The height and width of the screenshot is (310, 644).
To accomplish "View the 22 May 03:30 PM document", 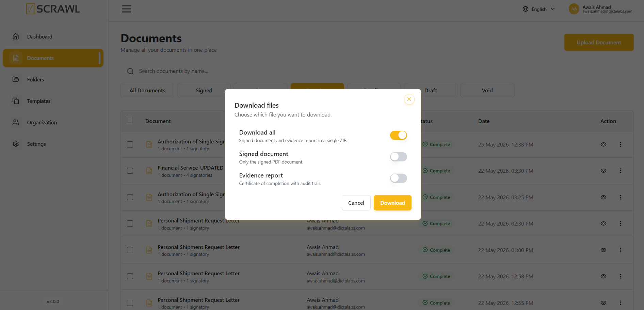I will pos(603,171).
